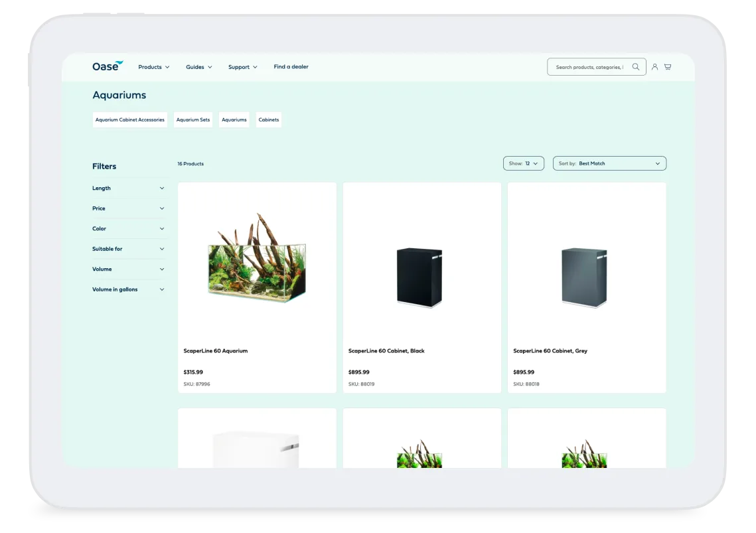Viewport: 756px width, 533px height.
Task: Click ScaperLine 60 Cabinet, Black title
Action: tap(386, 350)
